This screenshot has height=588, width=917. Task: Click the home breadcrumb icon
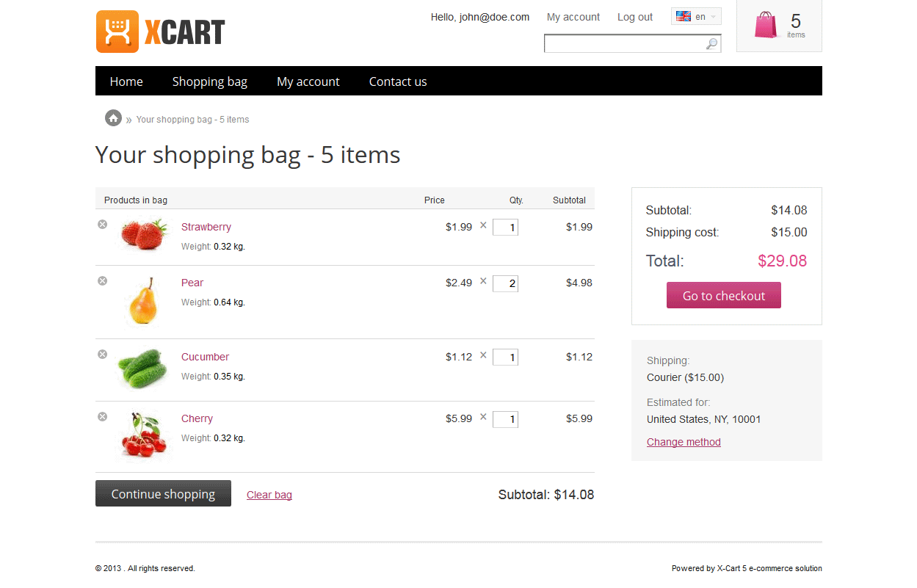point(113,118)
